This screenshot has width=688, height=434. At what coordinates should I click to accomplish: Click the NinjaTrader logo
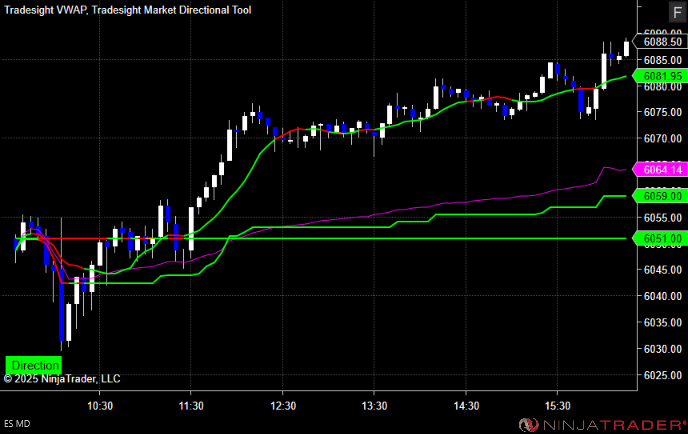tap(602, 425)
